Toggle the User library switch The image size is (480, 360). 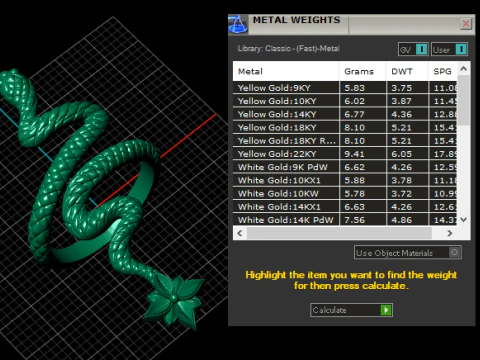449,49
